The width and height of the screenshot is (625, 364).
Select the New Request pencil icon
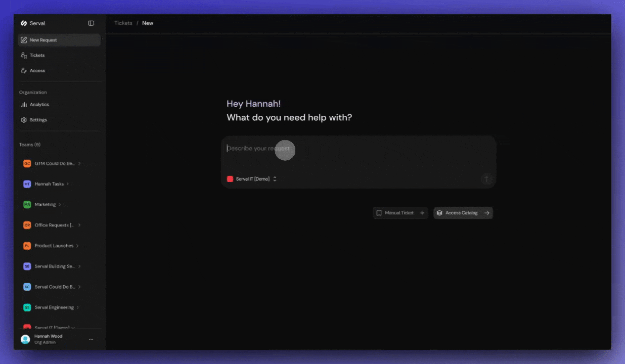(23, 39)
